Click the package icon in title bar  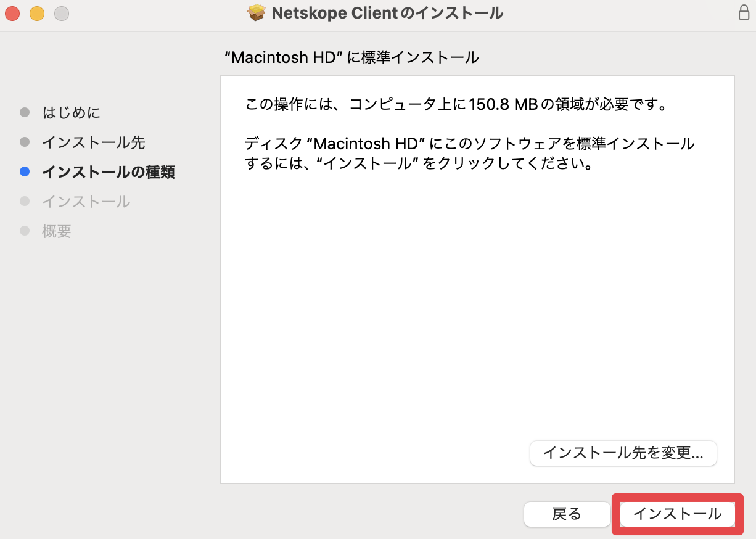pyautogui.click(x=256, y=12)
